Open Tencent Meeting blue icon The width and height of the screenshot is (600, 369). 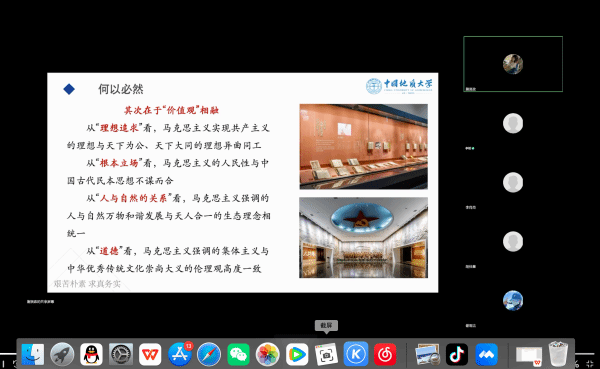coord(486,354)
